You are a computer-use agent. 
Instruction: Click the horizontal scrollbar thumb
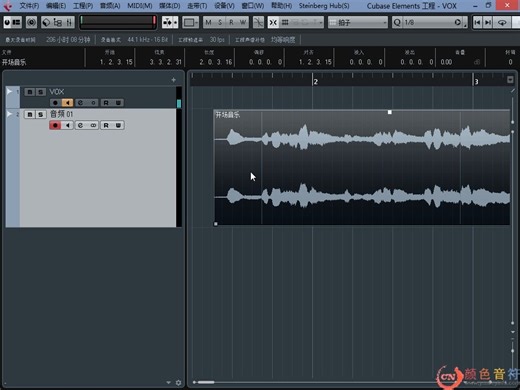[206, 382]
